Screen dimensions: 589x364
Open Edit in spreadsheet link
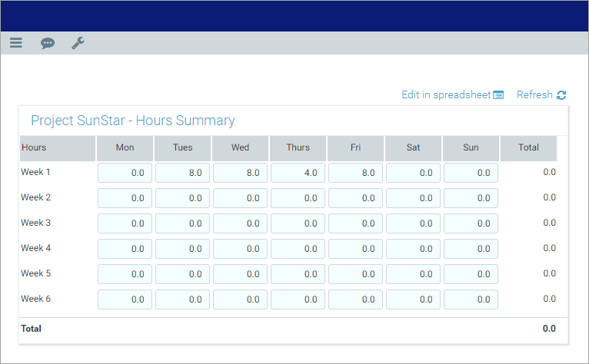tap(445, 95)
